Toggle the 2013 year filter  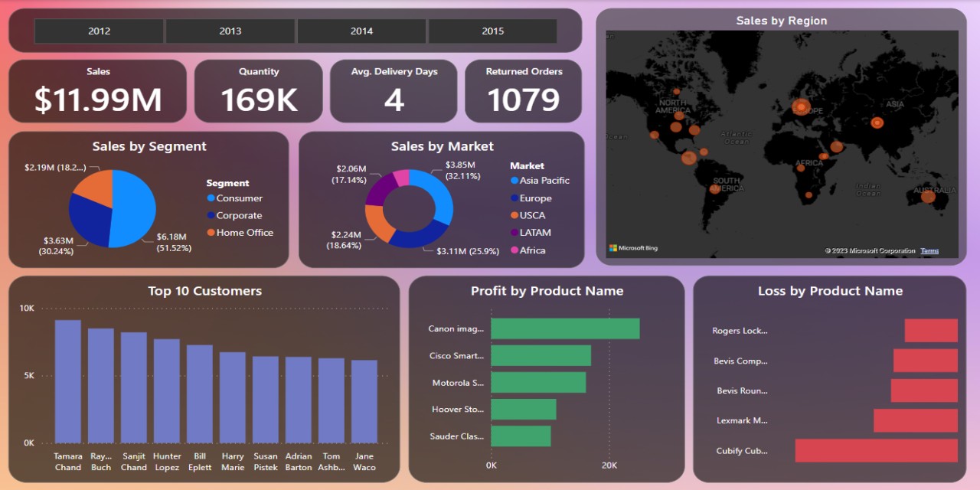(230, 31)
